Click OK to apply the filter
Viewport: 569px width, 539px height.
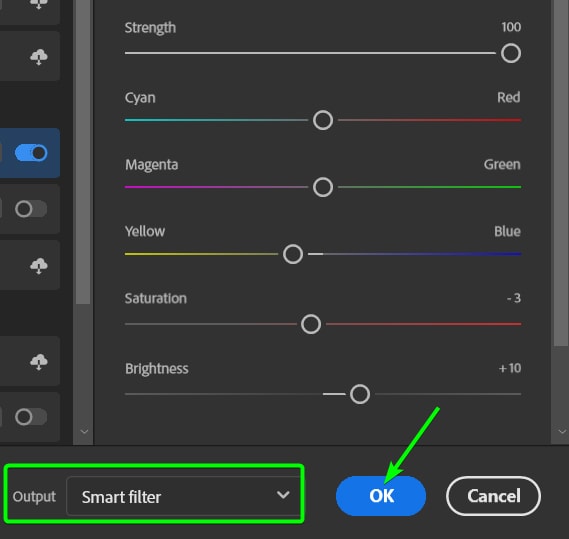(x=381, y=496)
